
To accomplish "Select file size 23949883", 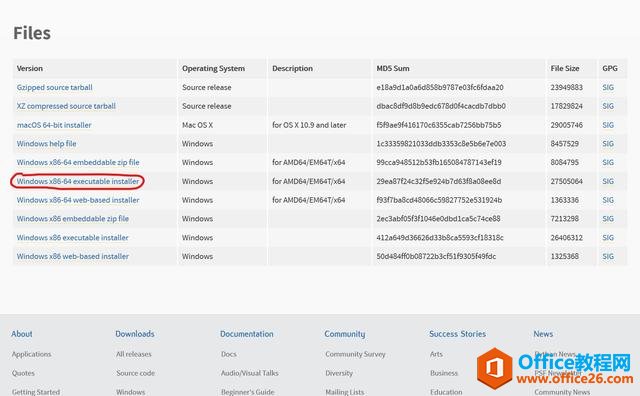I will (567, 87).
